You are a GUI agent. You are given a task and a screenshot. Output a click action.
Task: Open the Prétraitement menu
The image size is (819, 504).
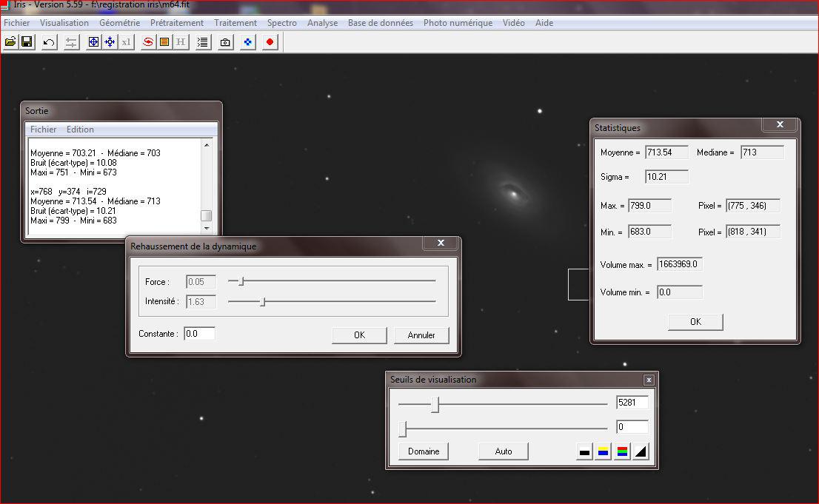pyautogui.click(x=177, y=23)
